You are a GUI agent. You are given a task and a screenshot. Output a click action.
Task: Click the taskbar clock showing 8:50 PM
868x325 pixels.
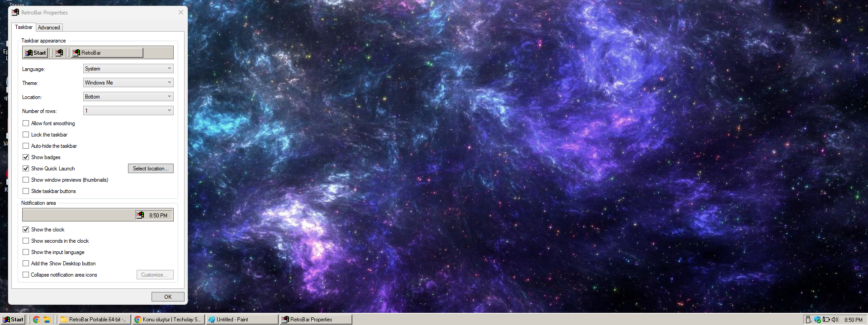tap(853, 320)
